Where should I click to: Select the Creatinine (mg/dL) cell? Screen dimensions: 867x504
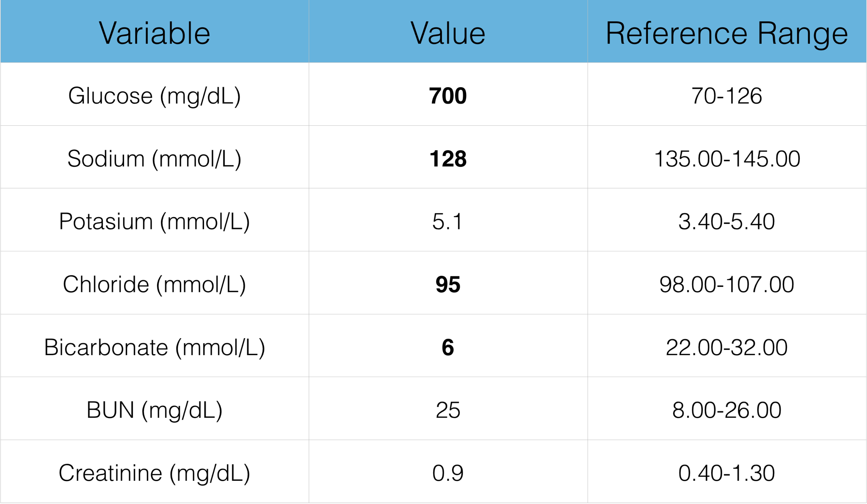pyautogui.click(x=155, y=473)
